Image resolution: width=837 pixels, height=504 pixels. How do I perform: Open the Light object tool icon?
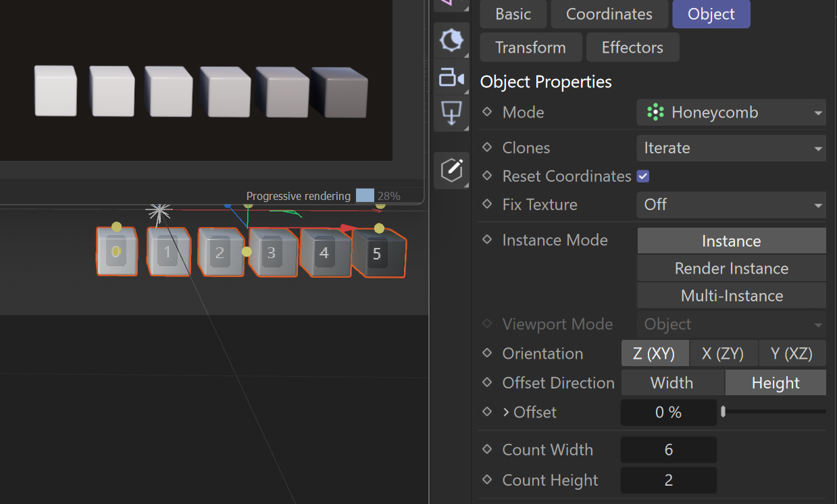451,41
